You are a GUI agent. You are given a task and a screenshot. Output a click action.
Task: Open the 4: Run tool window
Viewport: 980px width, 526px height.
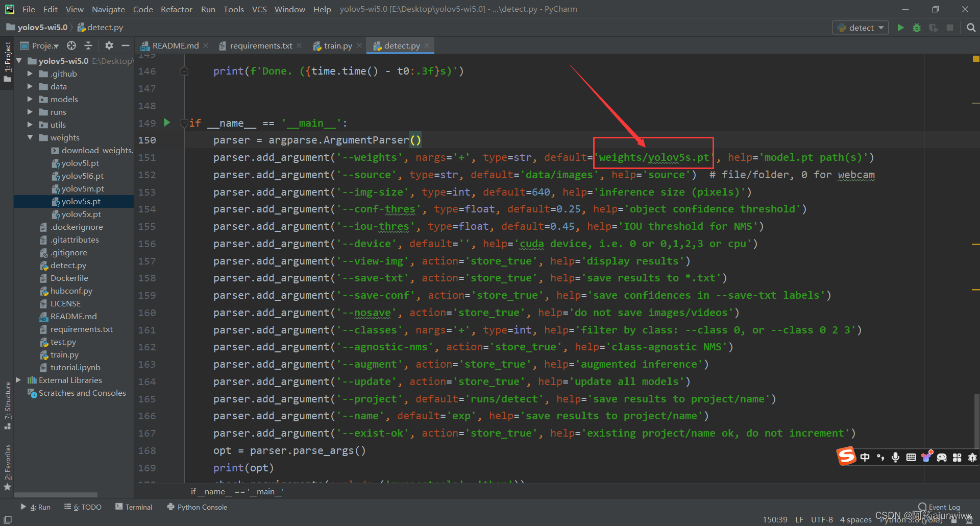[x=35, y=507]
